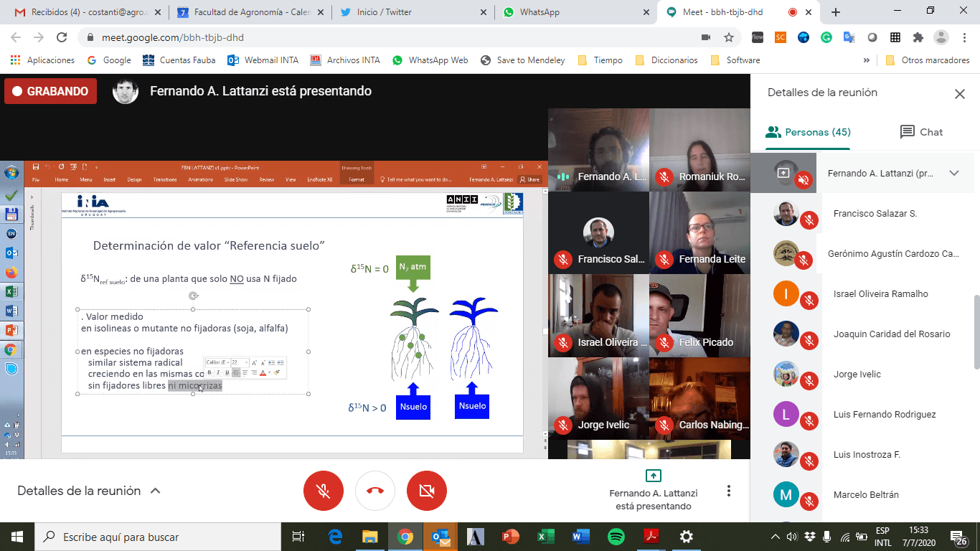Click the GRABANDO recording indicator

point(50,91)
